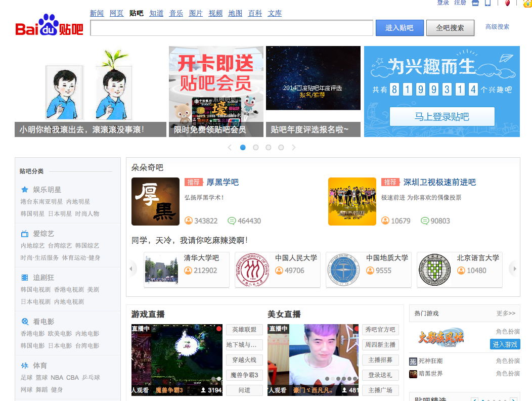Open the 知道 tab in top navigation
This screenshot has width=532, height=401.
point(156,13)
